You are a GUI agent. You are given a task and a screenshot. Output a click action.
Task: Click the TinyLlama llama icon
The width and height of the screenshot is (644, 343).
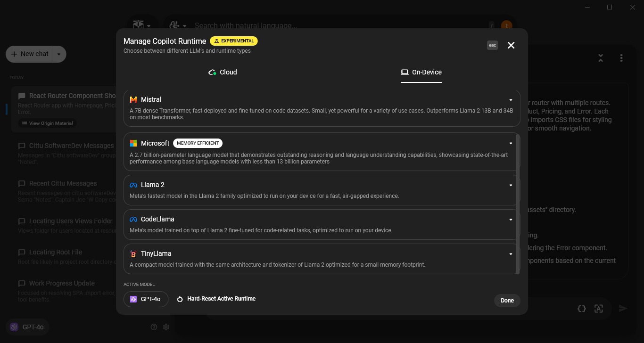(133, 253)
